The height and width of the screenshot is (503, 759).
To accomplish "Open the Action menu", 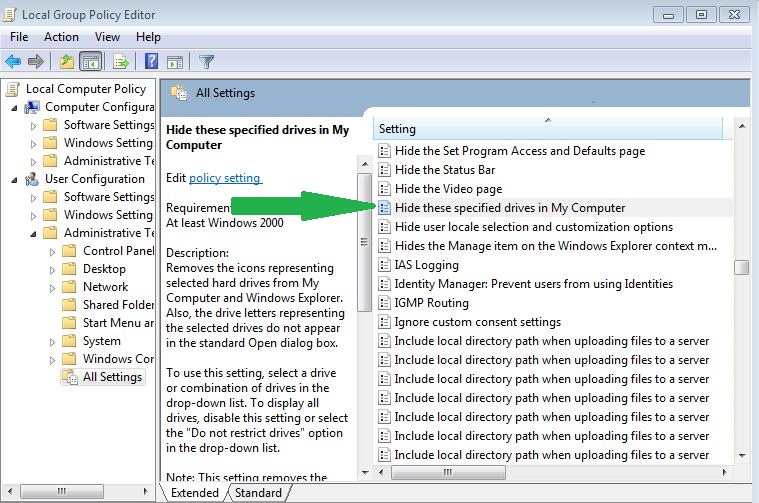I will 61,37.
